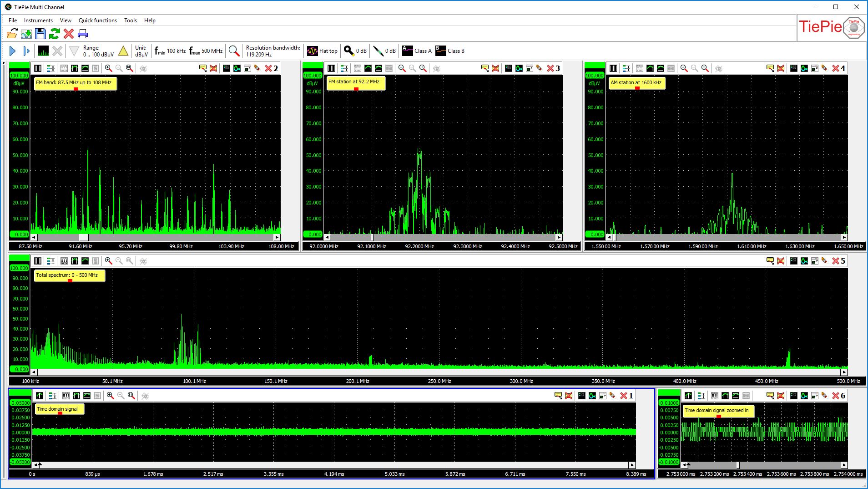The width and height of the screenshot is (868, 489).
Task: Click the magnifier next to fmax 500 MHz
Action: coord(234,51)
